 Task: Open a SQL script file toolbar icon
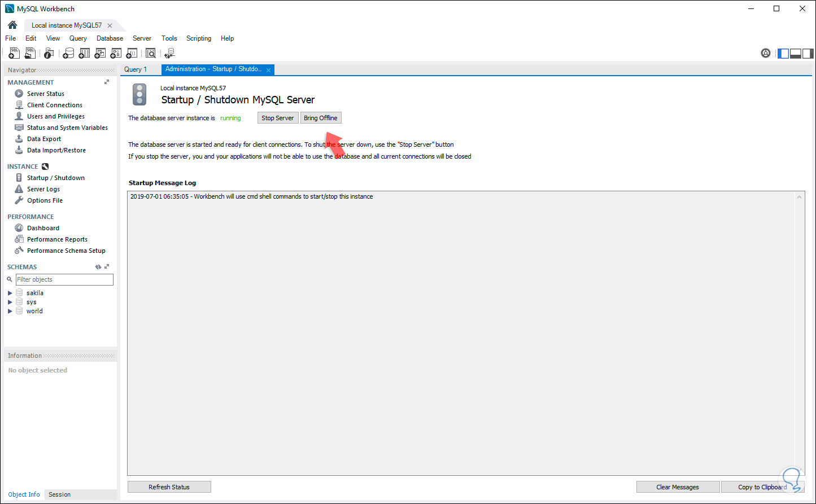point(30,53)
